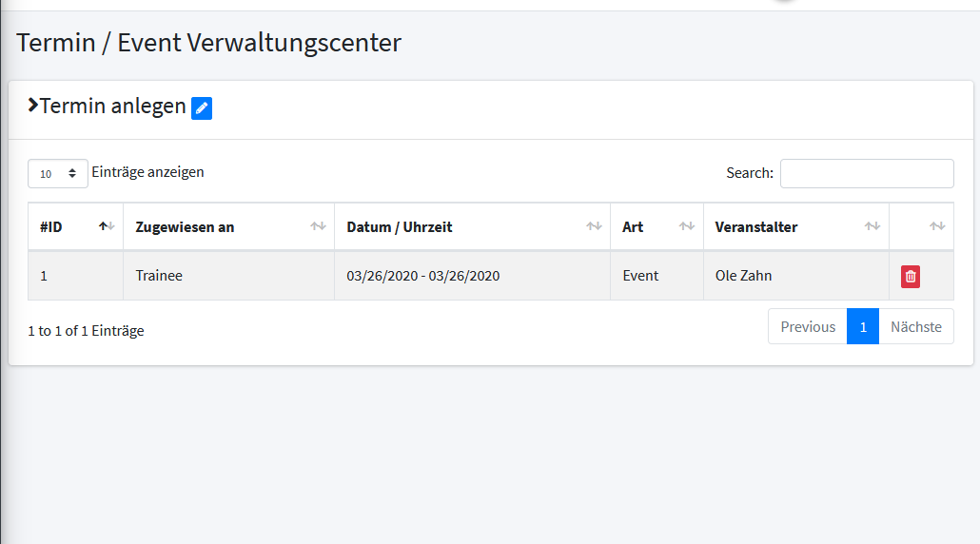Viewport: 980px width, 544px height.
Task: Expand the Termin anlegen chevron
Action: click(33, 105)
